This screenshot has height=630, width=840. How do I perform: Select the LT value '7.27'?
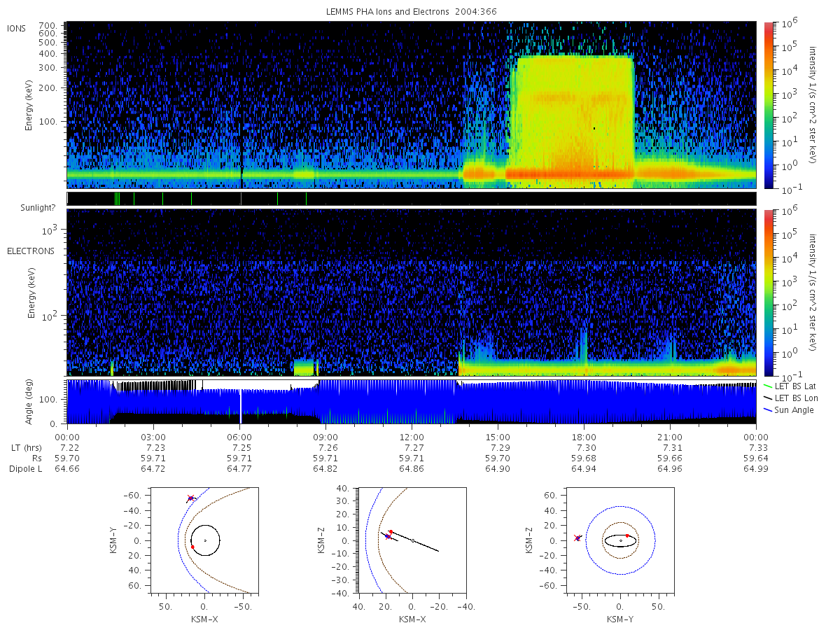click(x=412, y=447)
